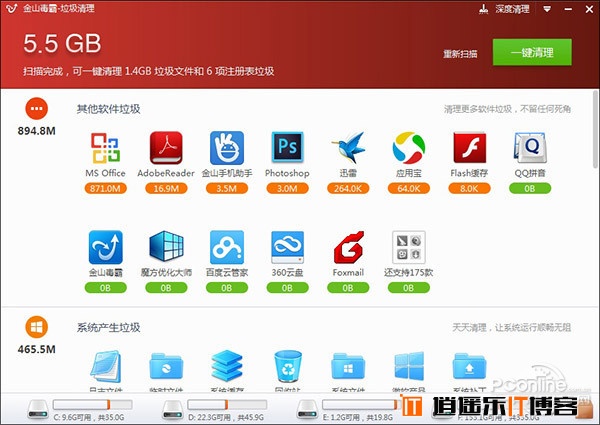Minimize the 金山毒霸 window
This screenshot has width=600, height=425.
[568, 9]
